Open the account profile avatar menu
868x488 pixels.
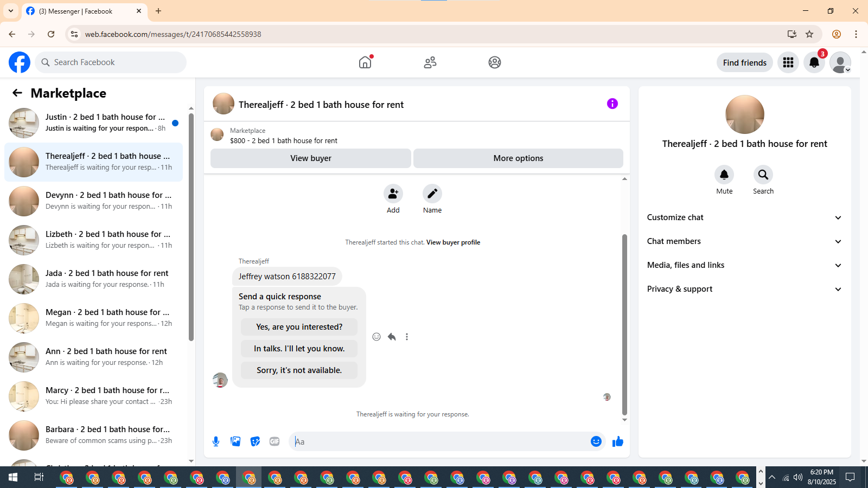pos(840,62)
